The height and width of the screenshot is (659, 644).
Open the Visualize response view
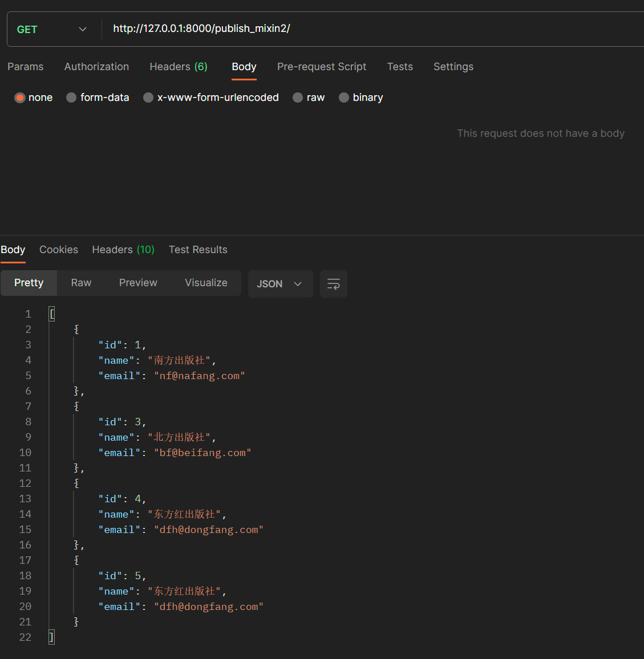click(x=206, y=283)
